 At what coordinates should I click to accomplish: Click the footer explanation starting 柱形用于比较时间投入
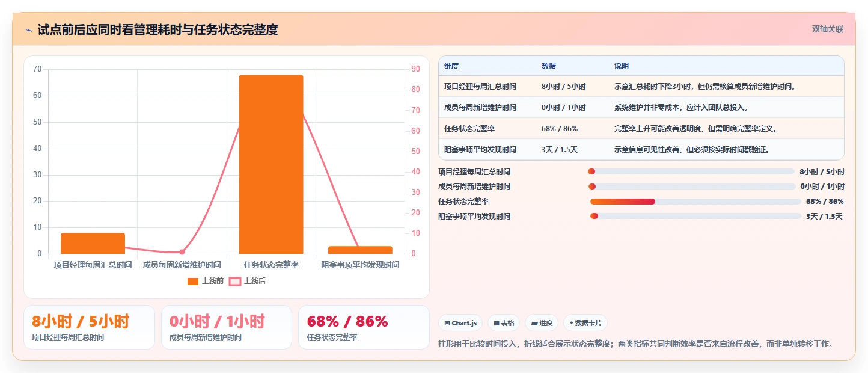(636, 344)
